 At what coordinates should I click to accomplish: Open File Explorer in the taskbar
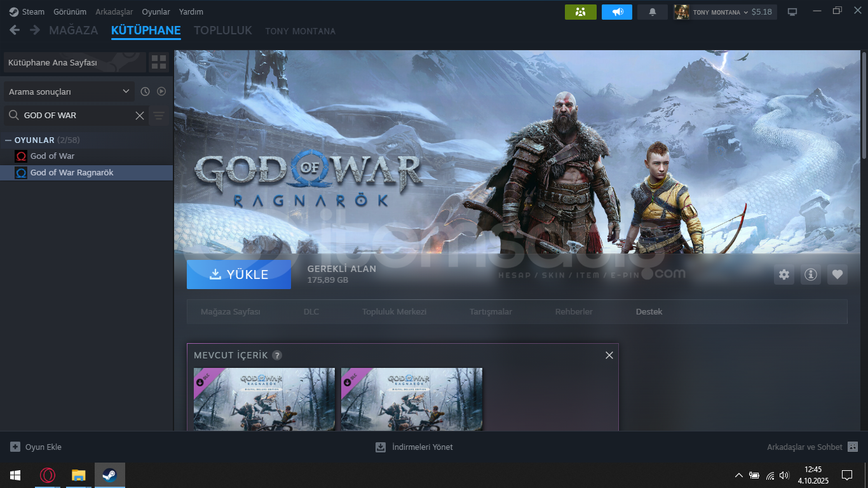(x=78, y=475)
